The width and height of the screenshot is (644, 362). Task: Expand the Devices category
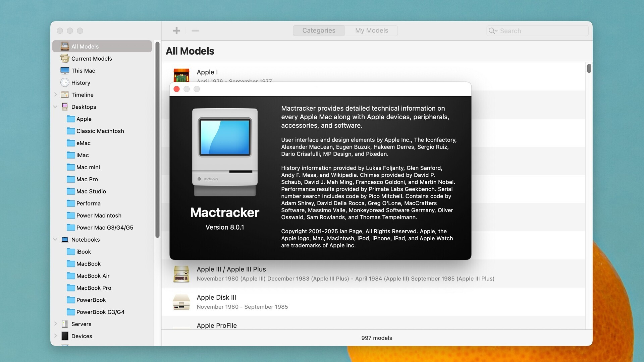point(55,336)
